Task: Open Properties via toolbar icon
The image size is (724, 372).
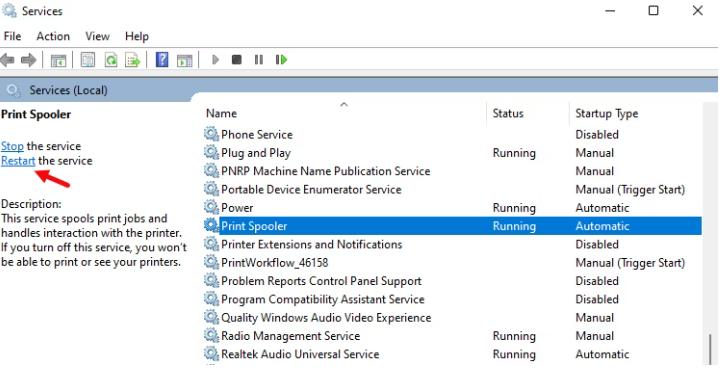Action: coord(88,60)
